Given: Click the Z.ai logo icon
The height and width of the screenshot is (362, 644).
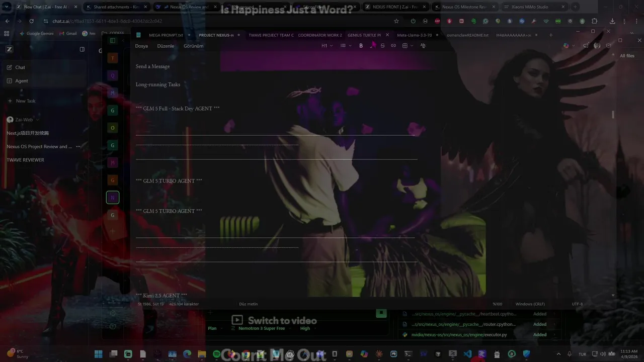Looking at the screenshot, I should pos(10,49).
